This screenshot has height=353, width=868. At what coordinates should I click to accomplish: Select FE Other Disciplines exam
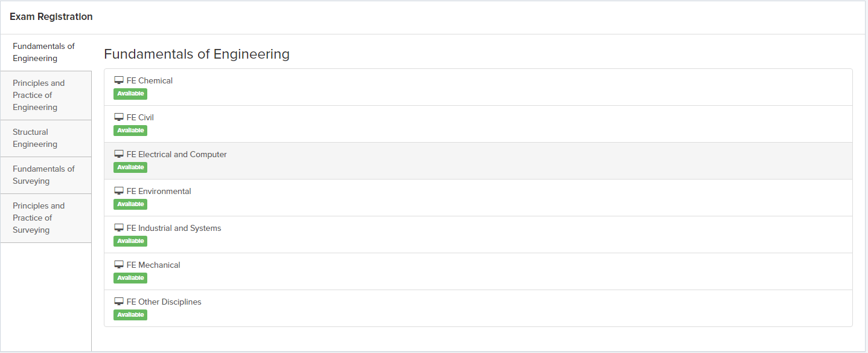[164, 302]
